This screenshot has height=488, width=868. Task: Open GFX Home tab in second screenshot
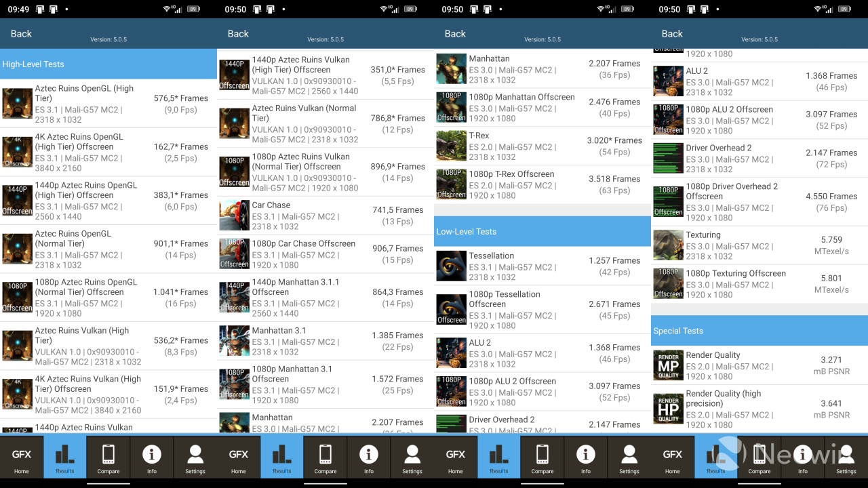click(x=239, y=458)
